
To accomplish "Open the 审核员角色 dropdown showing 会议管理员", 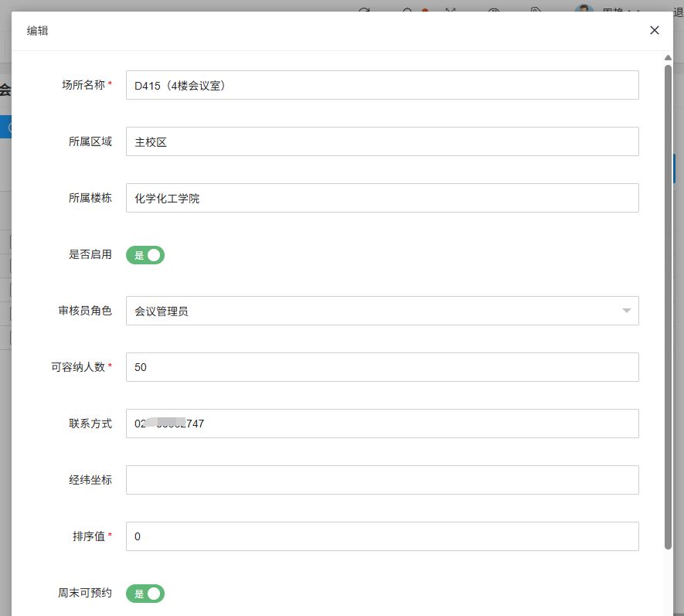I will coord(371,311).
